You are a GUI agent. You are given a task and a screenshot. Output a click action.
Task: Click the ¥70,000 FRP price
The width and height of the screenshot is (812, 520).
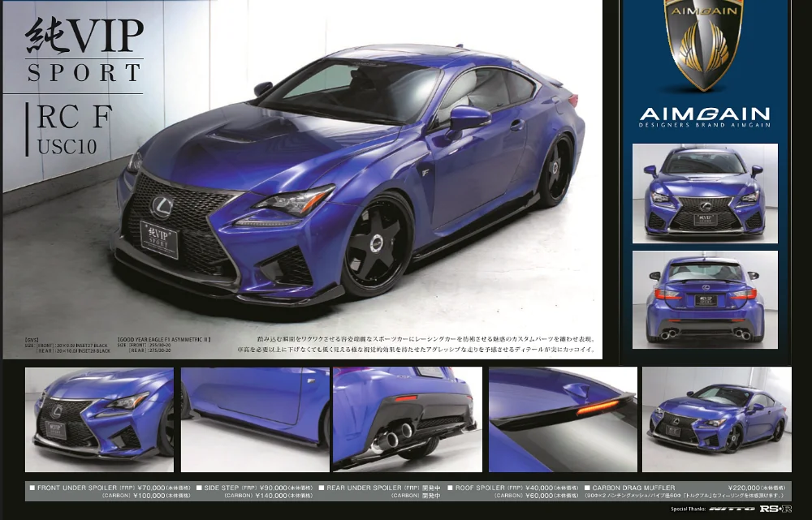pyautogui.click(x=152, y=488)
